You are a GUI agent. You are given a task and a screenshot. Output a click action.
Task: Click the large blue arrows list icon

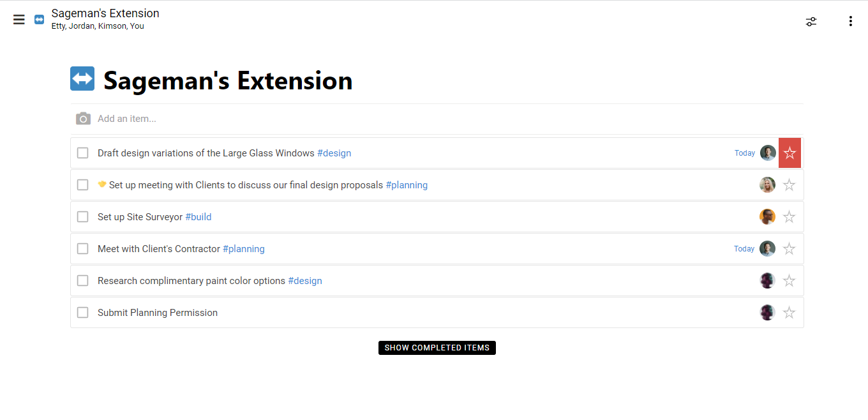82,79
